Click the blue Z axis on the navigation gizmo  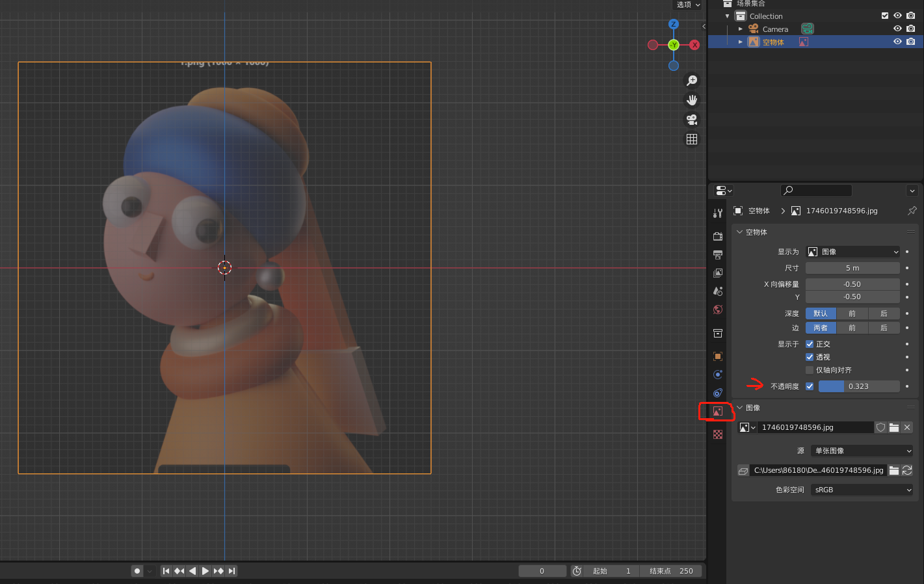tap(674, 24)
